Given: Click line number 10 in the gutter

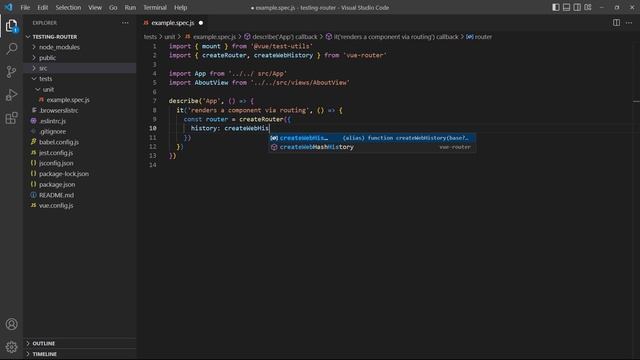Looking at the screenshot, I should coord(153,128).
